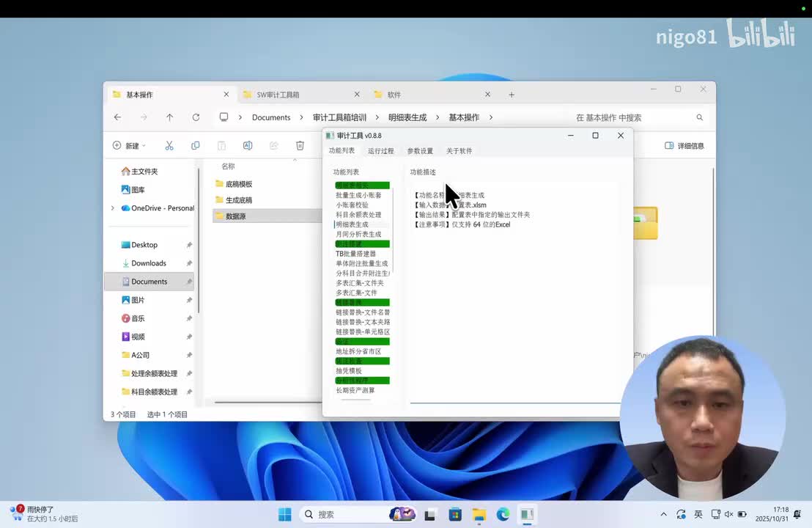
Task: Close the SW审计工具箱 Explorer tab
Action: [357, 95]
